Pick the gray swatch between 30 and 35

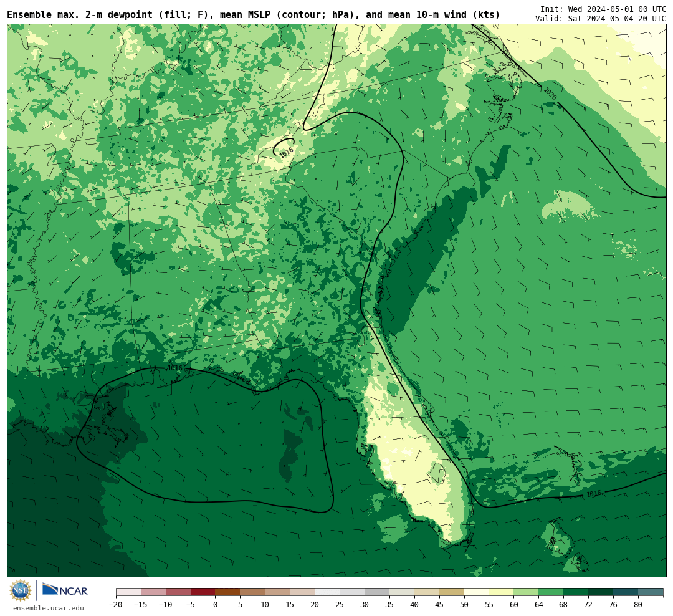coord(377,592)
